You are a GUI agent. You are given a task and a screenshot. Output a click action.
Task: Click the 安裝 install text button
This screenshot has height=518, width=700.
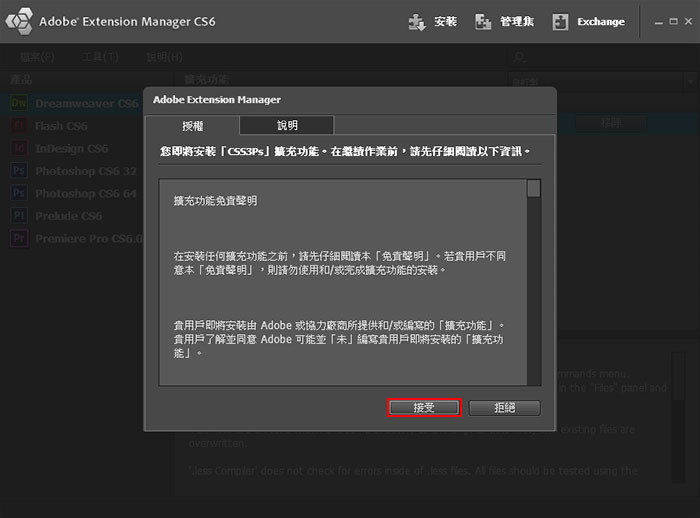446,22
